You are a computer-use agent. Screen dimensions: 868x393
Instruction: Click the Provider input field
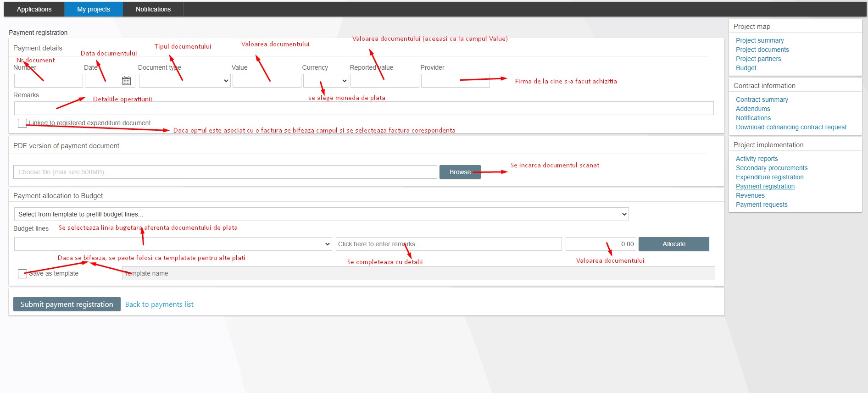pos(455,81)
